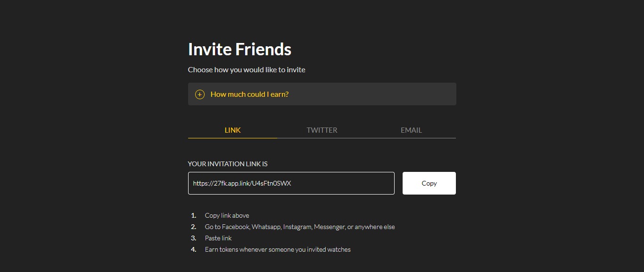Click the "Invite Friends" heading
The image size is (644, 272).
coord(239,49)
